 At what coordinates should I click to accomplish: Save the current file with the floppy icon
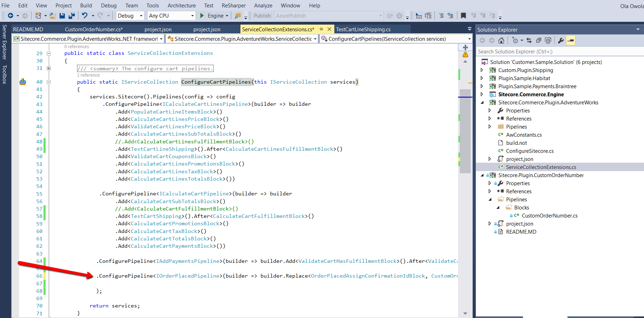point(62,15)
